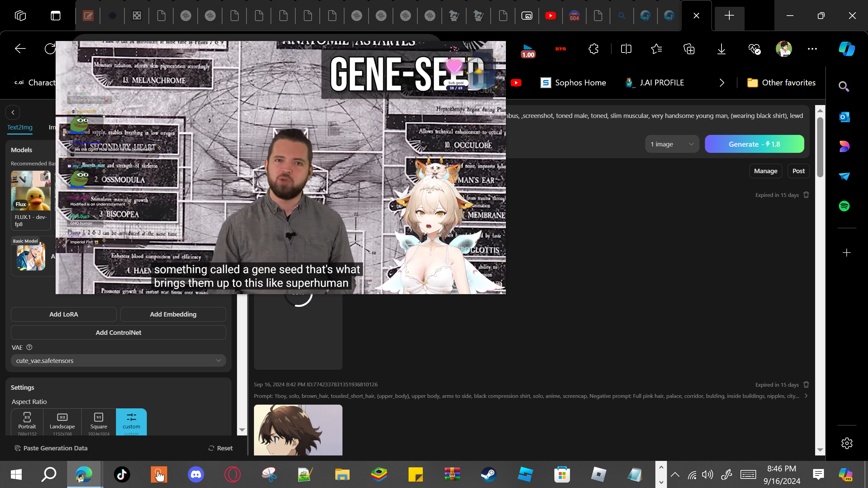Expand the favorites bar overflow chevron
This screenshot has width=868, height=488.
[x=722, y=83]
